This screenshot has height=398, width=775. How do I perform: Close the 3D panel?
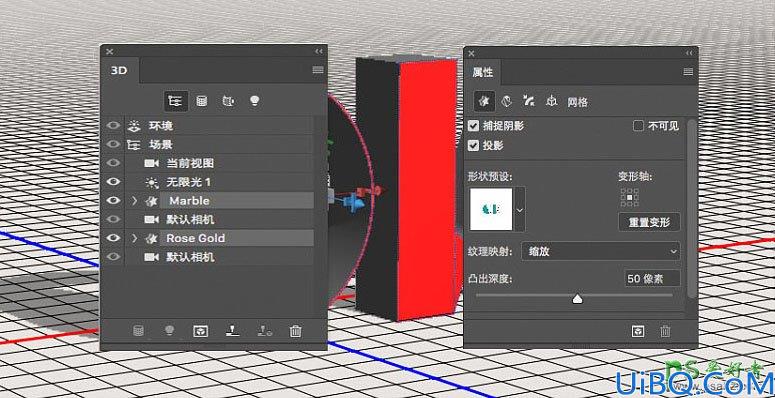[x=110, y=51]
